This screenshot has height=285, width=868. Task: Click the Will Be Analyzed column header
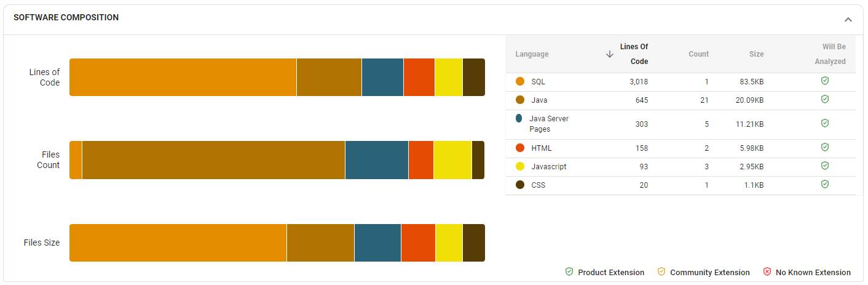(830, 54)
